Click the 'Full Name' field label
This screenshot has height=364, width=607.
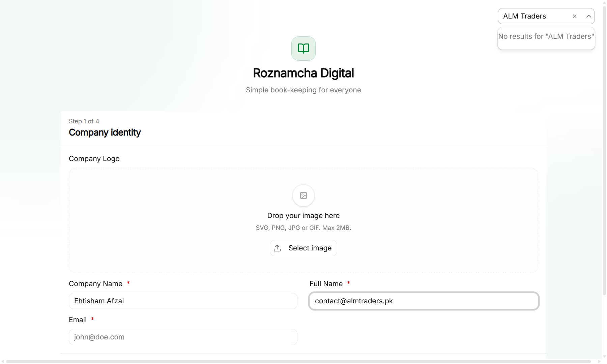click(x=326, y=284)
